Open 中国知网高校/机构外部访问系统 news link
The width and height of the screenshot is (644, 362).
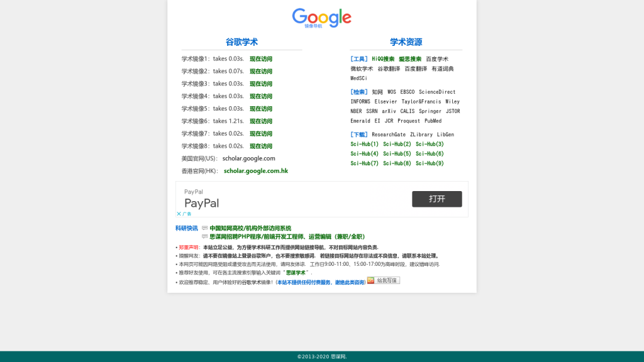click(250, 228)
